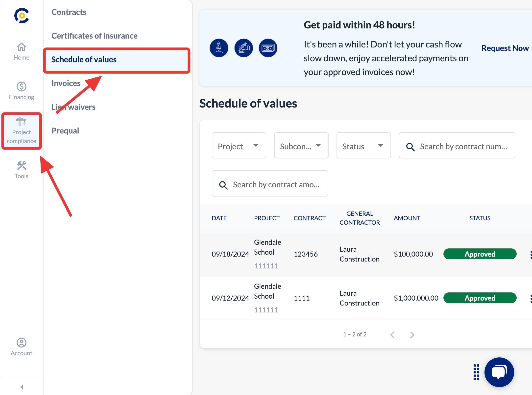Select Schedule of values menu item

coord(117,60)
